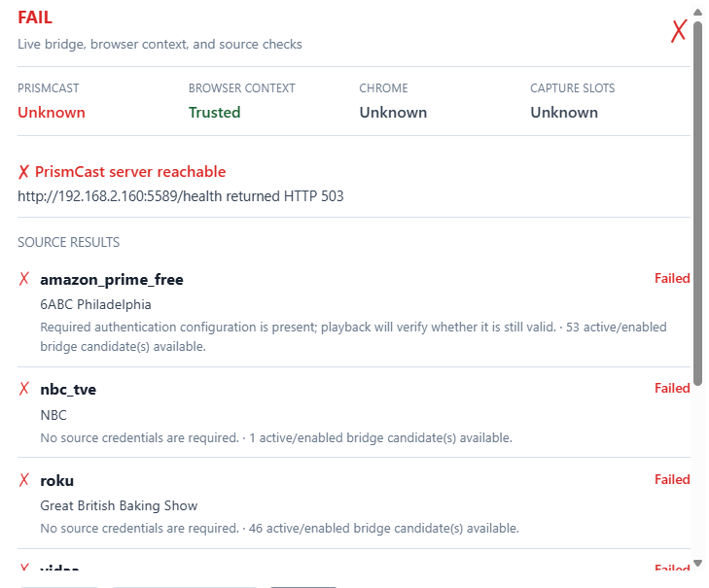
Task: Select the amazon_prime_free source name
Action: [112, 280]
